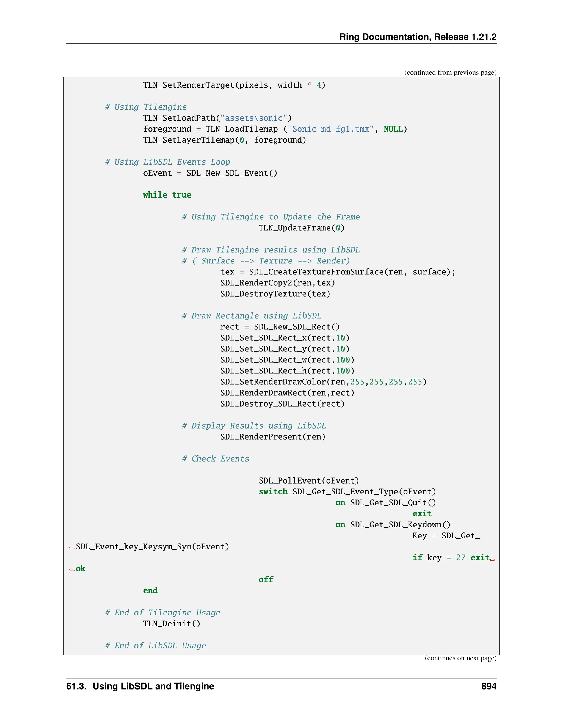Click the SDL_RenderPresent(ren) line
The width and height of the screenshot is (563, 728).
(x=272, y=437)
